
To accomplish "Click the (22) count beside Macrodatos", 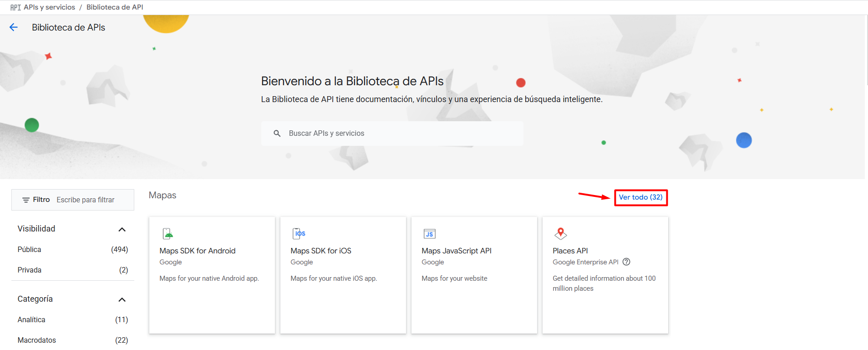I will point(122,340).
